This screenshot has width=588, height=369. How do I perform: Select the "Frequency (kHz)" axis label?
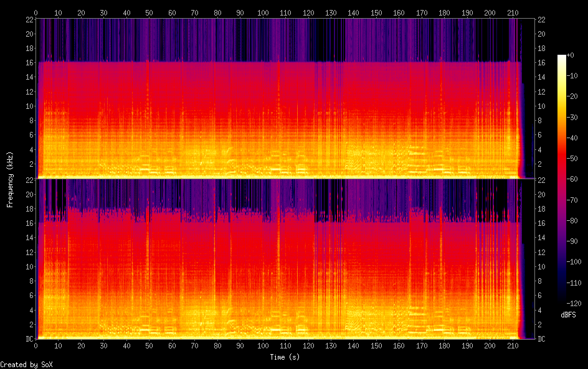10,179
